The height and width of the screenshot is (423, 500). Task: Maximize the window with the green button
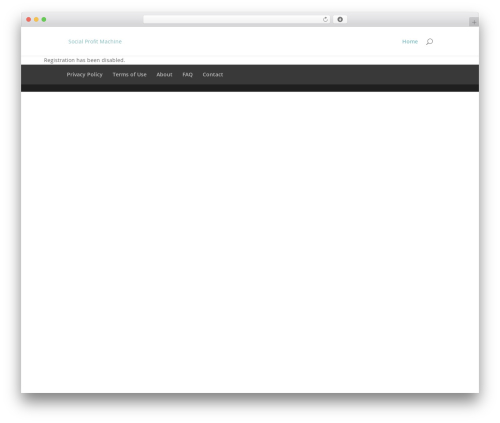(x=44, y=19)
